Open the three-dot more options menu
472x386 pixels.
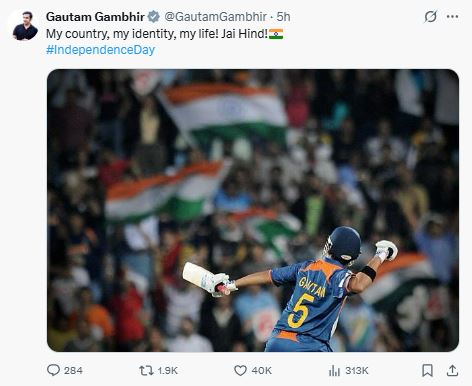click(x=452, y=16)
